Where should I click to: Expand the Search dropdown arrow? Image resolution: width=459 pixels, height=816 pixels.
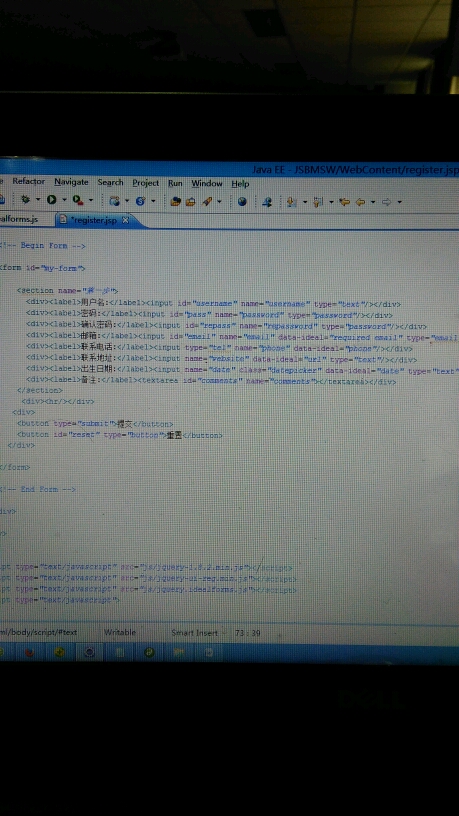[219, 201]
